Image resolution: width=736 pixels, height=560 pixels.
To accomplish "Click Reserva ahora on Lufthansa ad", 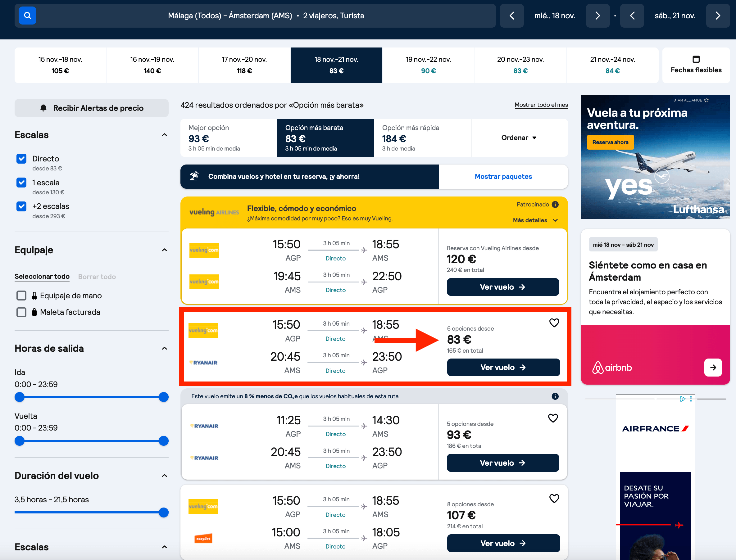I will (x=610, y=142).
